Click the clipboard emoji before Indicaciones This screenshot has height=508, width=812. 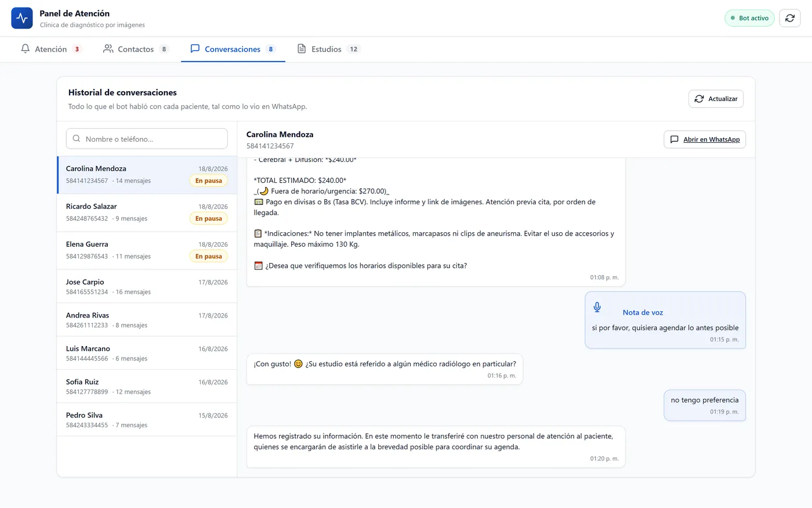click(258, 233)
